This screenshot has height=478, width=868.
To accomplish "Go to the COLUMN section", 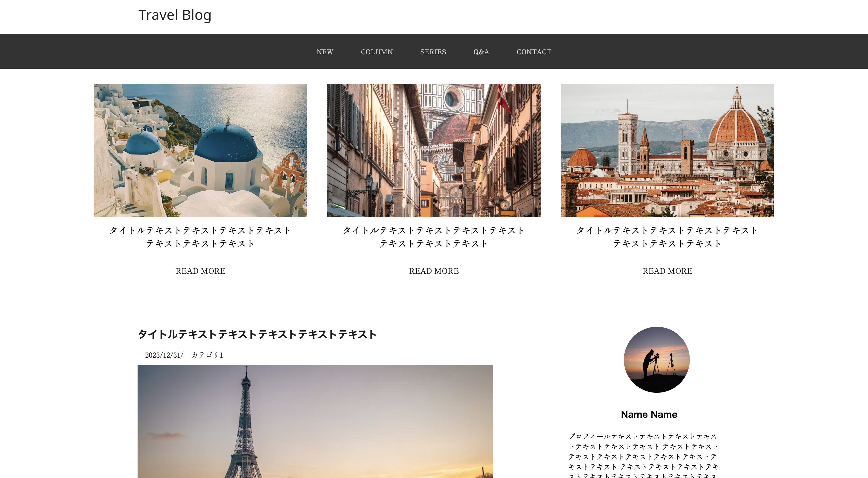I will pos(376,52).
